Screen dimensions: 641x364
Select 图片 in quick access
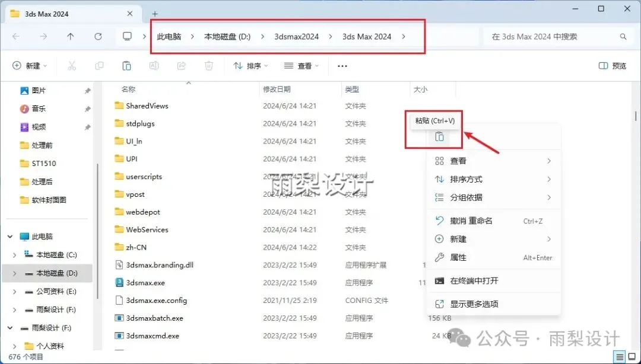tap(39, 90)
